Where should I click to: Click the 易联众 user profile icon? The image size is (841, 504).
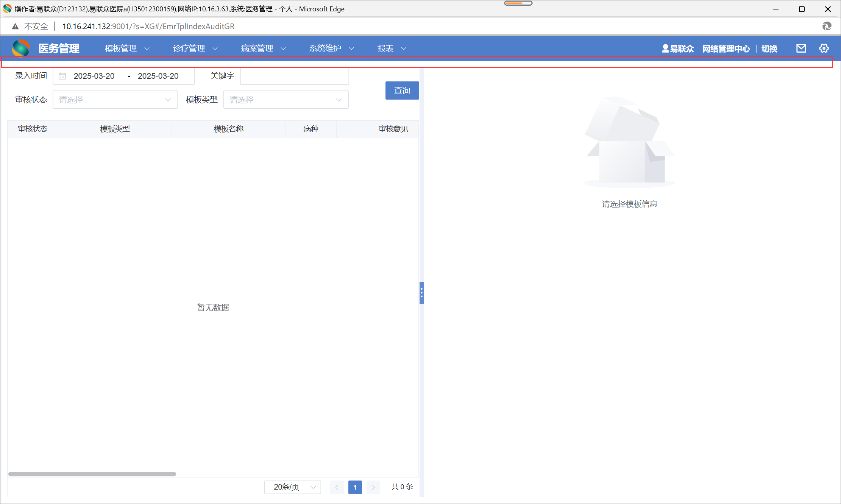[x=665, y=48]
